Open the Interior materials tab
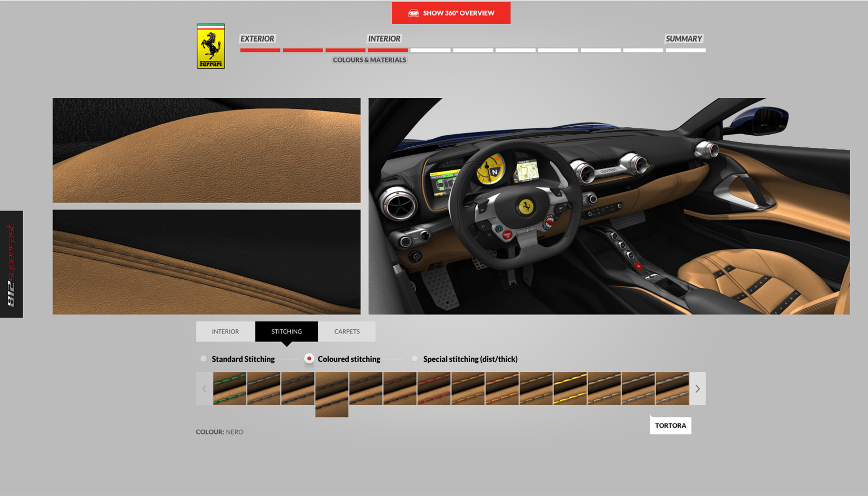868x496 pixels. click(225, 331)
